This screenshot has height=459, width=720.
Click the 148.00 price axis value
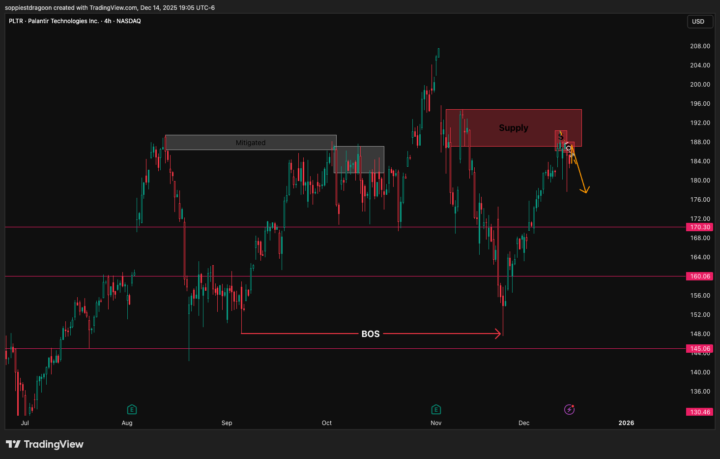(x=700, y=334)
